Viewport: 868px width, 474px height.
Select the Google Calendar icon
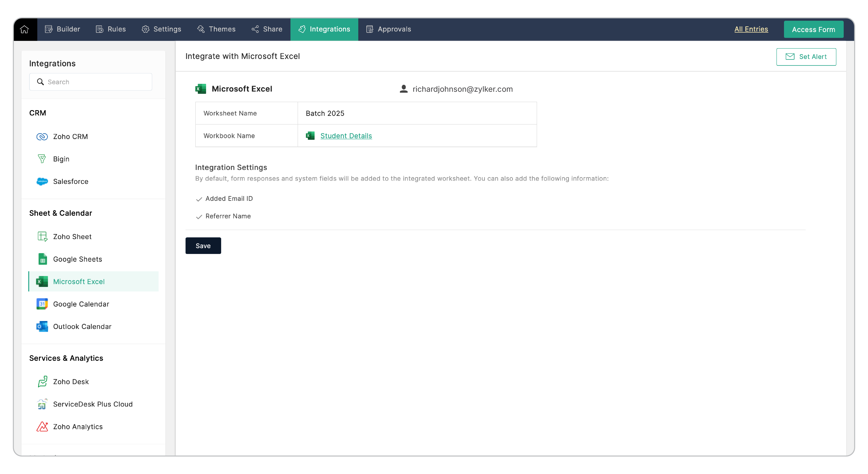point(42,304)
